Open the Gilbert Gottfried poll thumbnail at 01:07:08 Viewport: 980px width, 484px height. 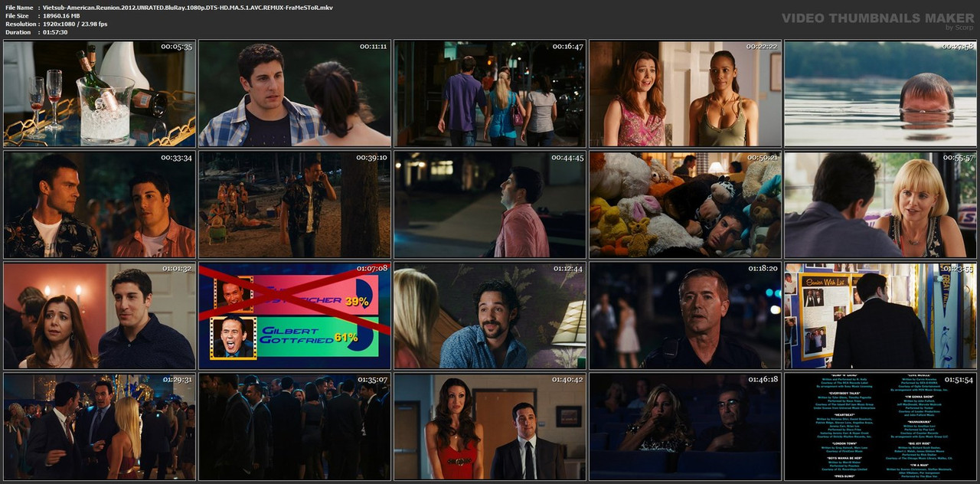(295, 316)
